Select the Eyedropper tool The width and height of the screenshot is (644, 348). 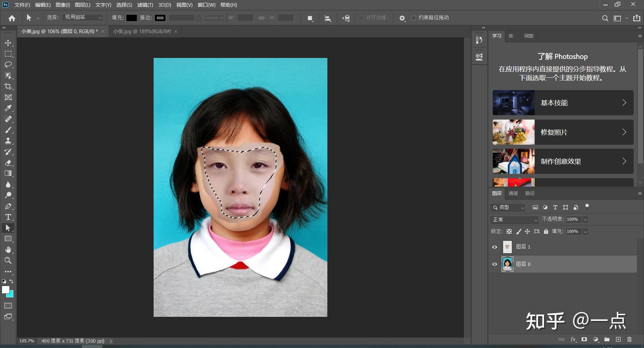(8, 108)
